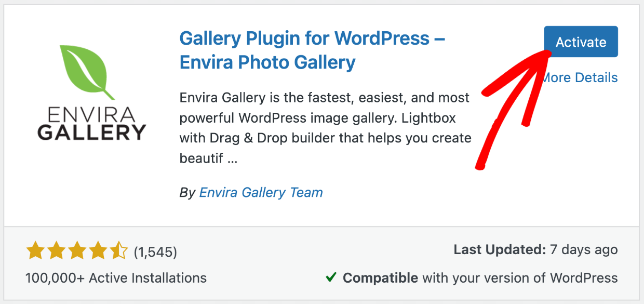Screen dimensions: 644x304
Task: Select the fourth gold rating star
Action: coord(98,251)
